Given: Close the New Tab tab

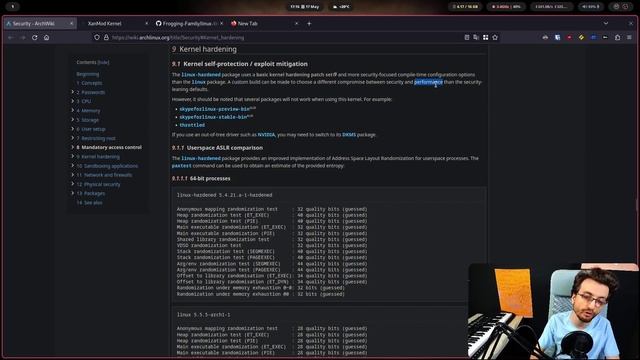Looking at the screenshot, I should tap(296, 24).
